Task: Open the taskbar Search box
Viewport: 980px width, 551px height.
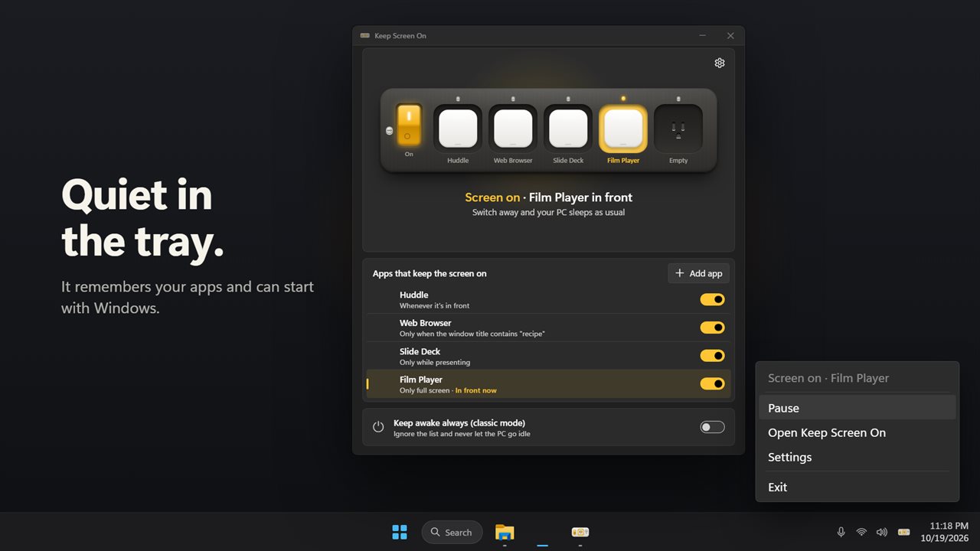Action: (x=452, y=532)
